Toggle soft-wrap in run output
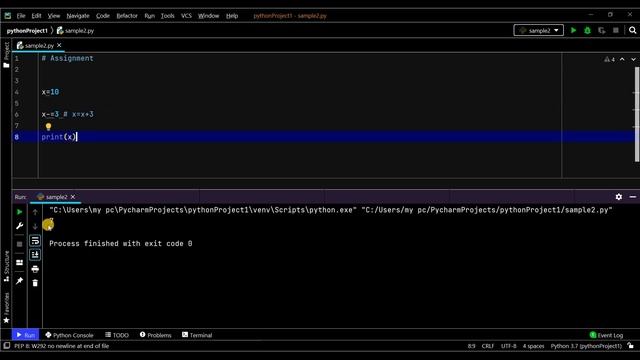 click(35, 241)
